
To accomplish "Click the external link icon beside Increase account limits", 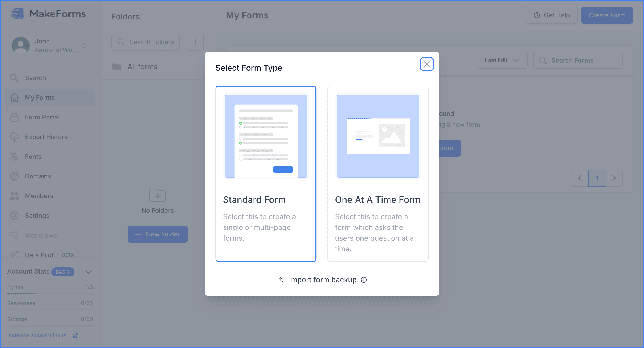I will (75, 335).
